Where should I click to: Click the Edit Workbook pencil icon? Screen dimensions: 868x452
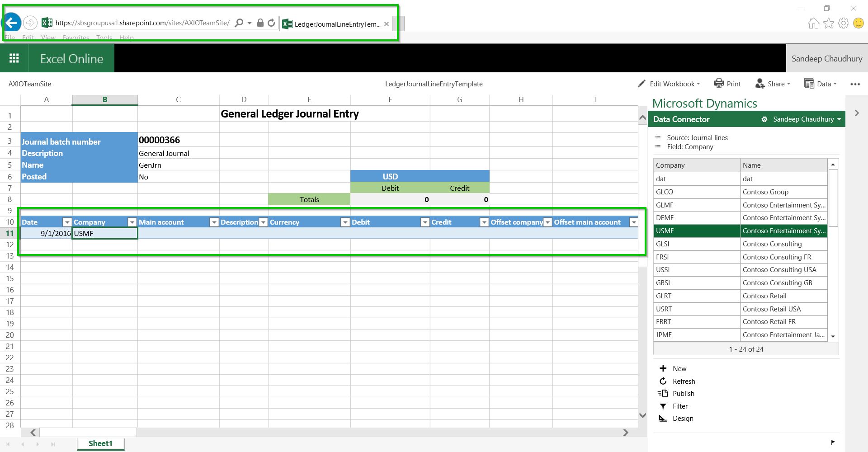[642, 84]
